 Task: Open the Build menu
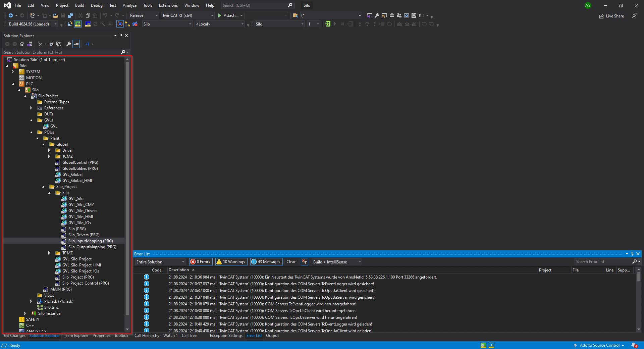(x=79, y=5)
